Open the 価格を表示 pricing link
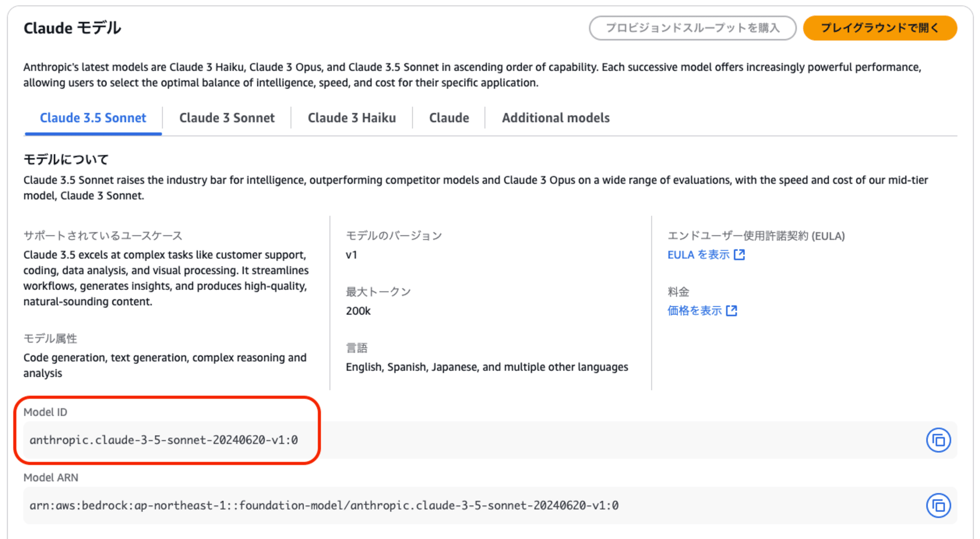Screen dimensions: 980x539 coord(702,311)
